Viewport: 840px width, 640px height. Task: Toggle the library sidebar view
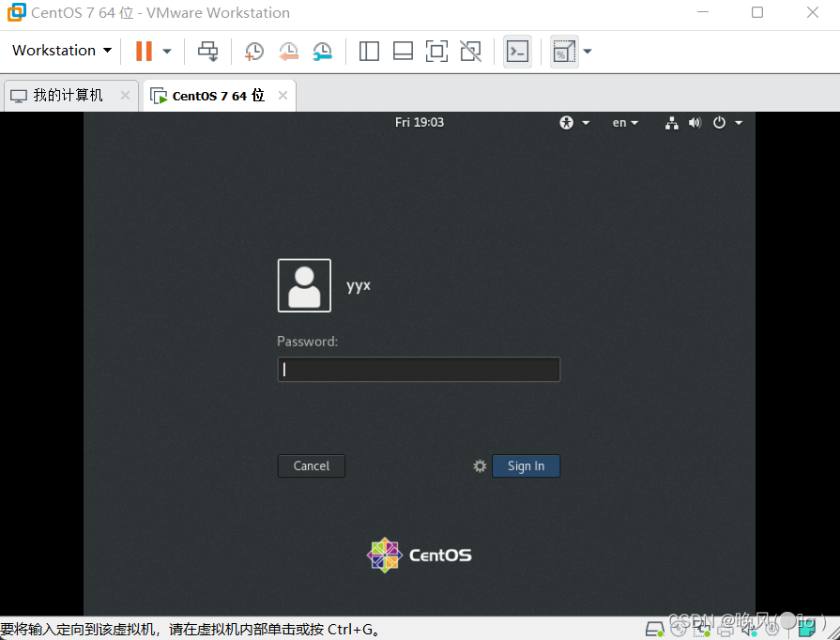tap(369, 52)
